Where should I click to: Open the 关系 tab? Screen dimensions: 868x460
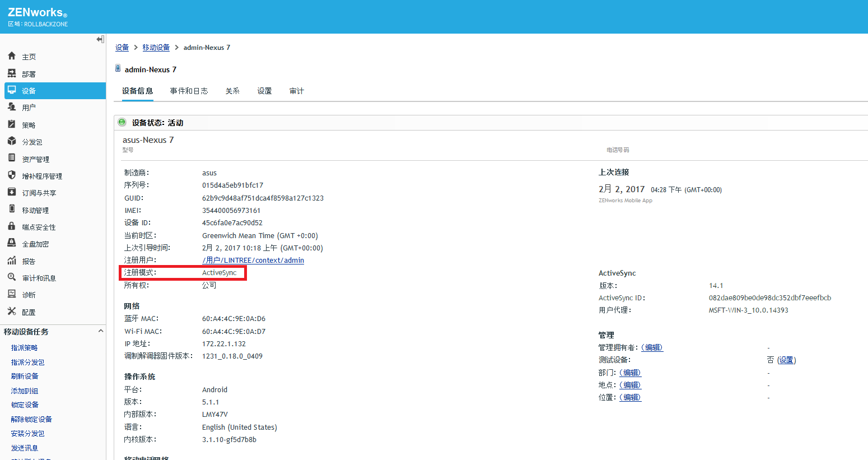click(232, 91)
